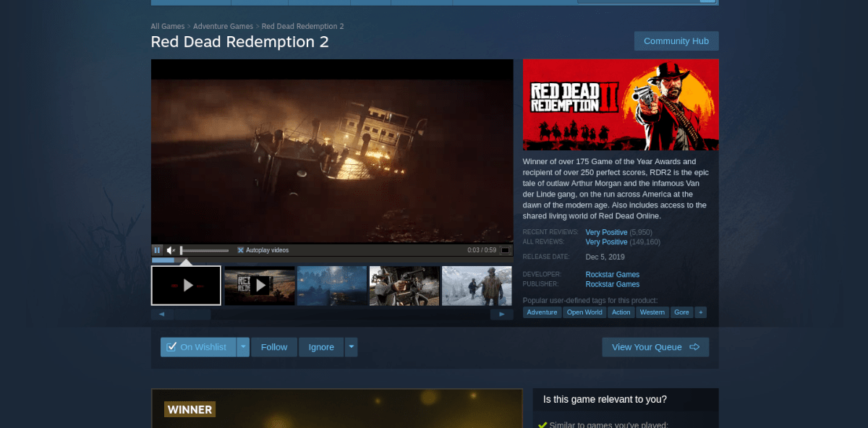Click the release date Dec 5, 2019
This screenshot has width=868, height=428.
[x=605, y=257]
